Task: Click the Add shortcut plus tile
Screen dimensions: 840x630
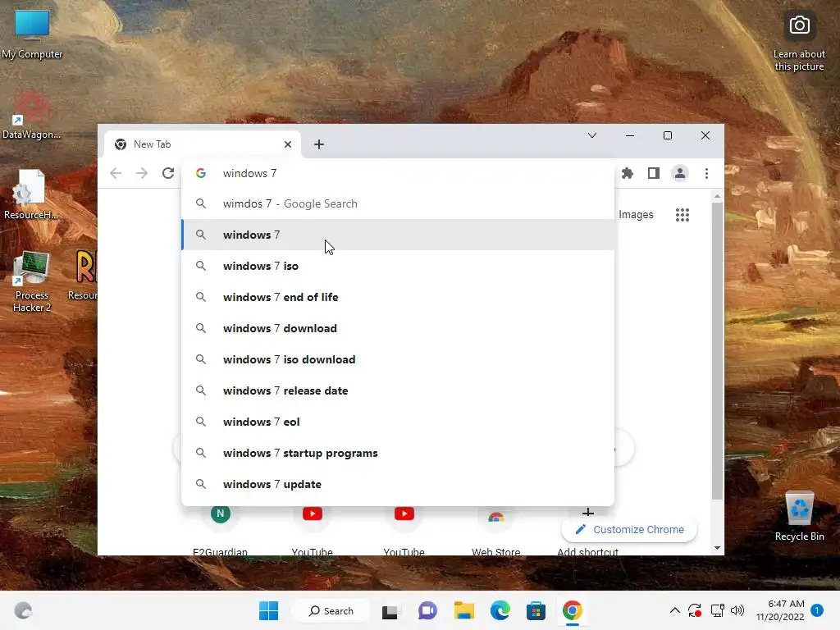Action: [x=587, y=531]
